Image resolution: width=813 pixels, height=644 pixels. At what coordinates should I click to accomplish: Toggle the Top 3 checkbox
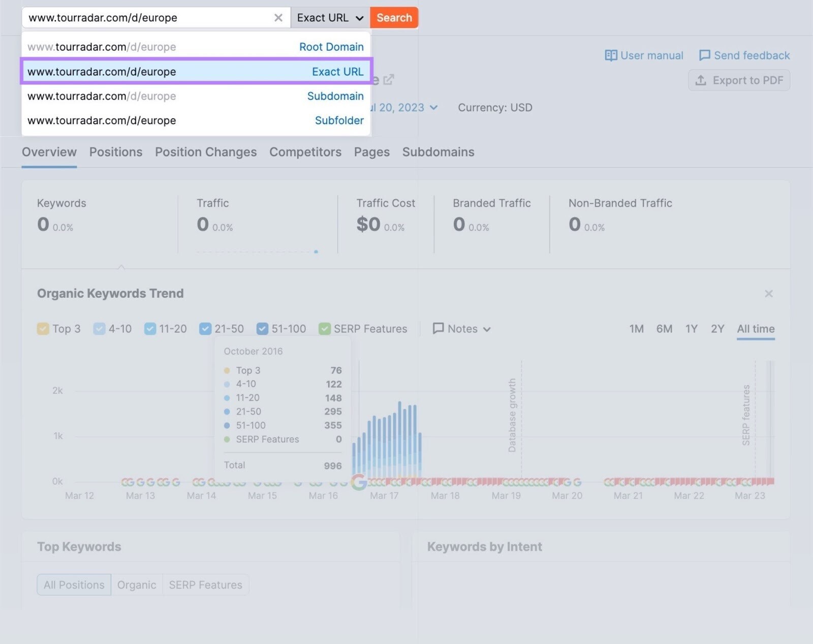tap(43, 329)
